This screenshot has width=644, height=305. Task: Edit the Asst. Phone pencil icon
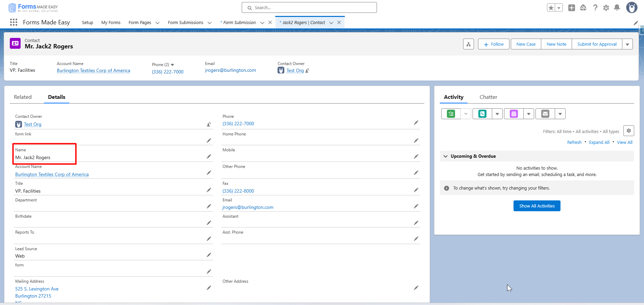coord(416,239)
